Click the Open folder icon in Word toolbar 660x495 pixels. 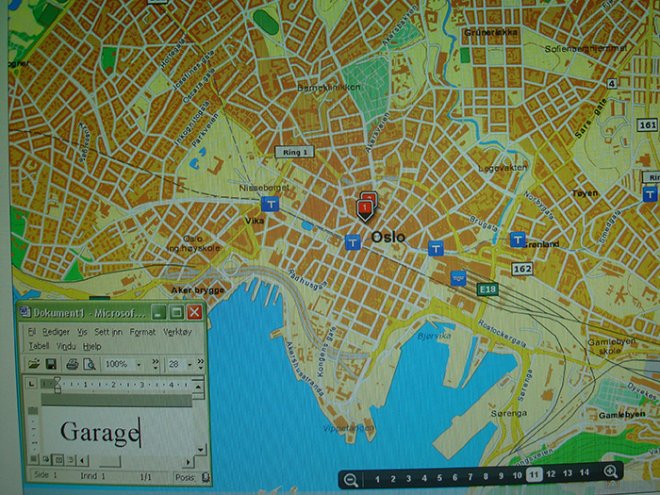[33, 363]
